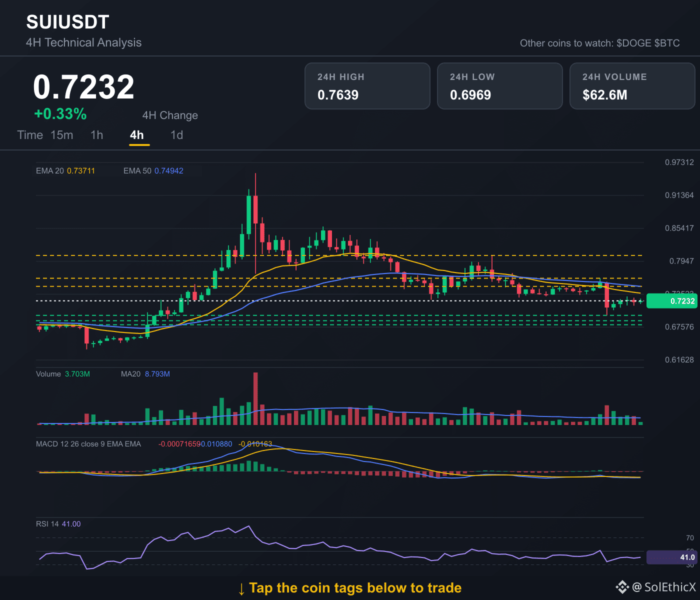700x600 pixels.
Task: Click the RSI 70 level label
Action: (x=690, y=538)
